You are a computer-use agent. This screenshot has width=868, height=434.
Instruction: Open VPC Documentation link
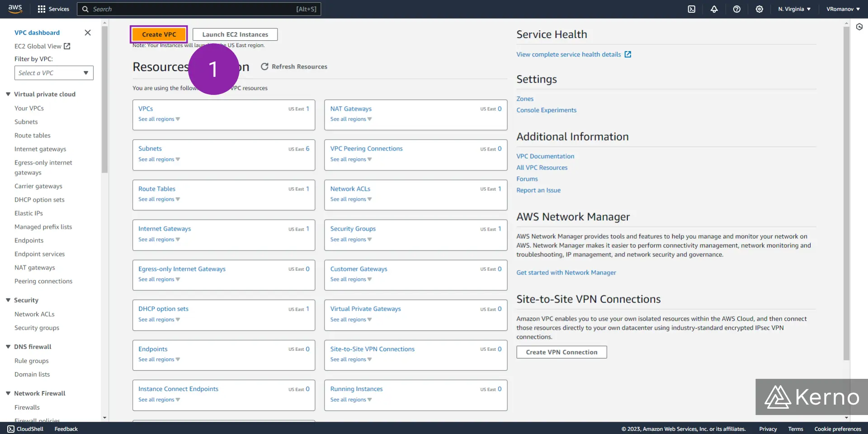tap(545, 156)
